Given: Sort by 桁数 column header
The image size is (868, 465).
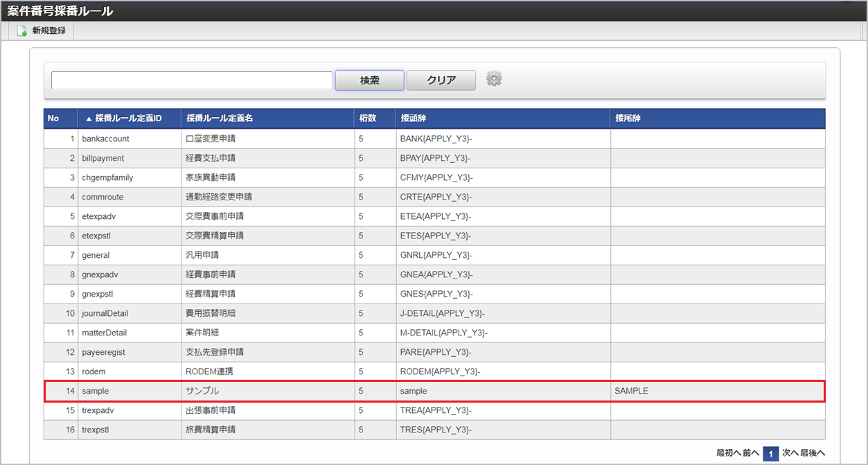Looking at the screenshot, I should pos(367,119).
